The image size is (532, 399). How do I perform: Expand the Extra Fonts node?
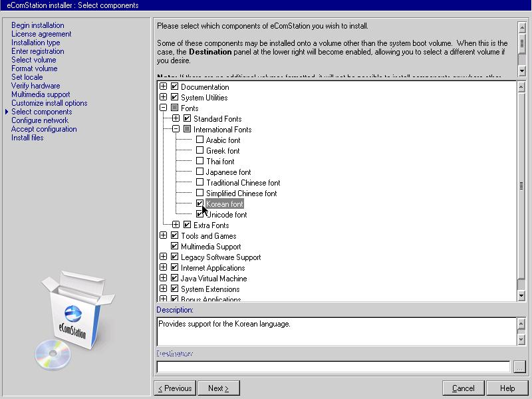point(176,224)
